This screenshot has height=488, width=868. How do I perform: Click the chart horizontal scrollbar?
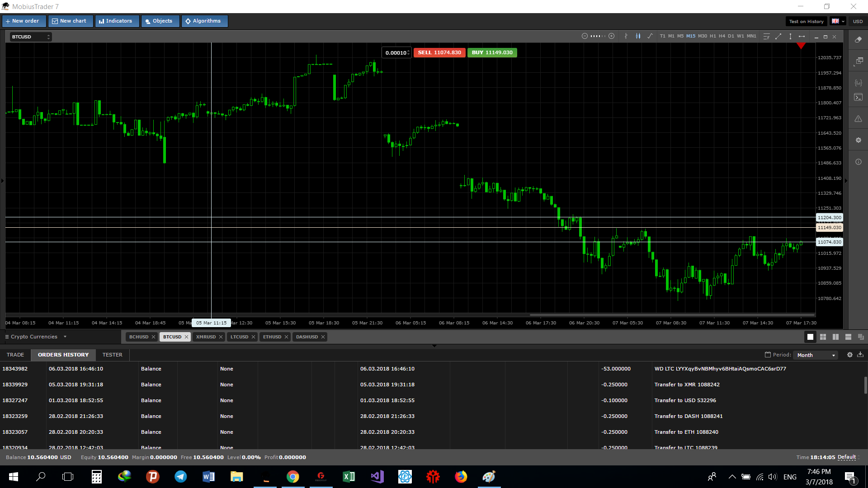[672, 315]
